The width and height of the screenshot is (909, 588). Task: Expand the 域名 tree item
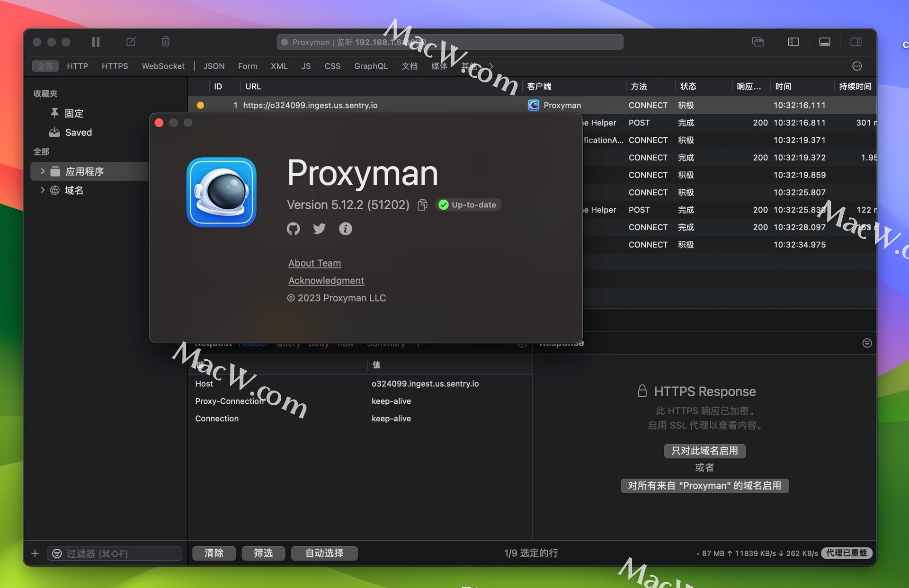[x=42, y=190]
